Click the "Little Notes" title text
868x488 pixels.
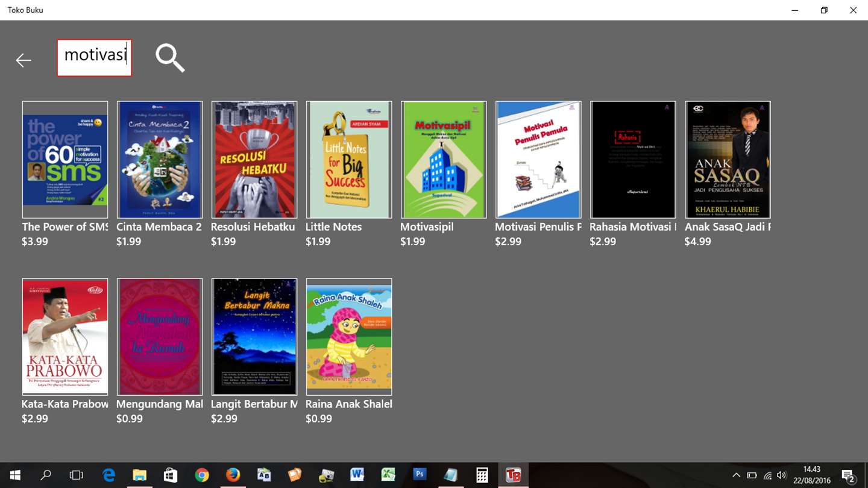point(334,227)
